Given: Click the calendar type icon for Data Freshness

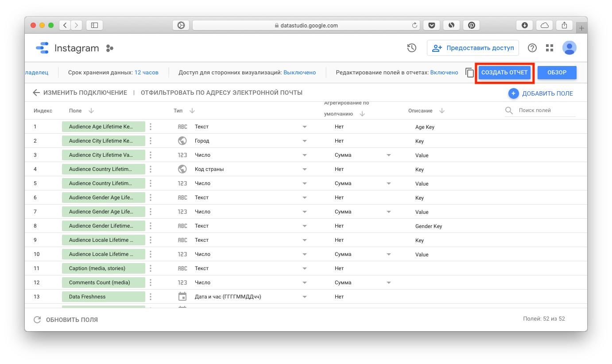Looking at the screenshot, I should pyautogui.click(x=182, y=297).
